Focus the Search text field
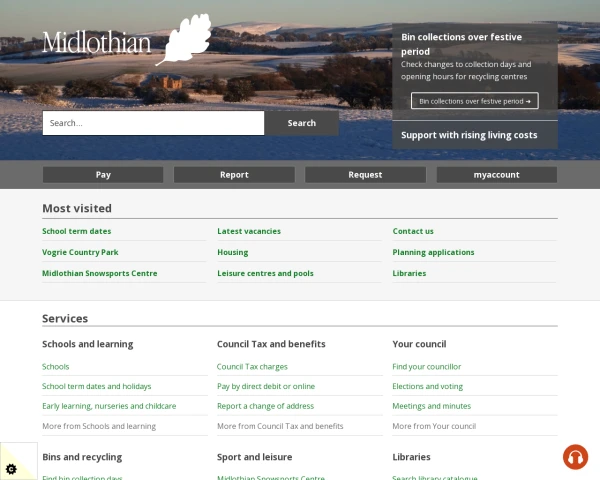The width and height of the screenshot is (600, 480). point(153,123)
